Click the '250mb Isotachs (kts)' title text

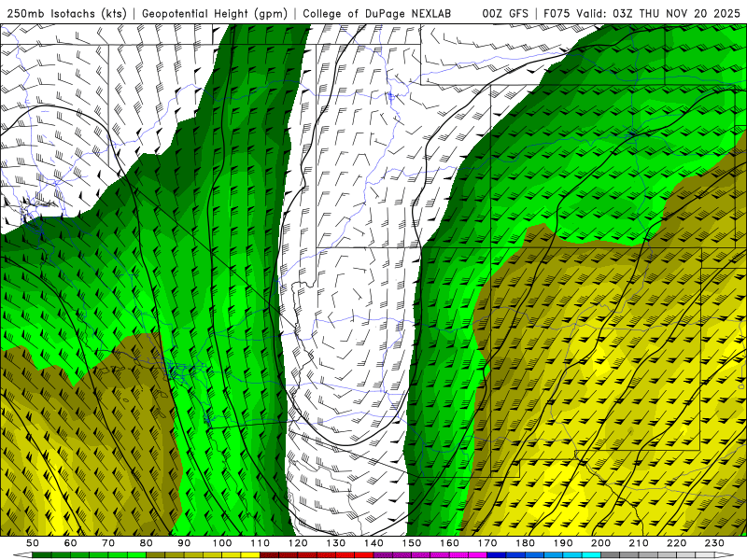click(66, 13)
